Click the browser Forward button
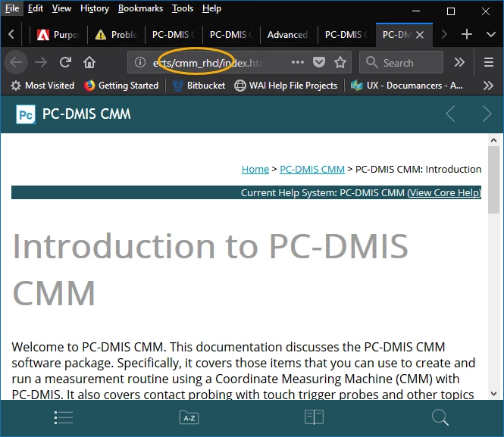Viewport: 504px width, 437px height. (41, 62)
